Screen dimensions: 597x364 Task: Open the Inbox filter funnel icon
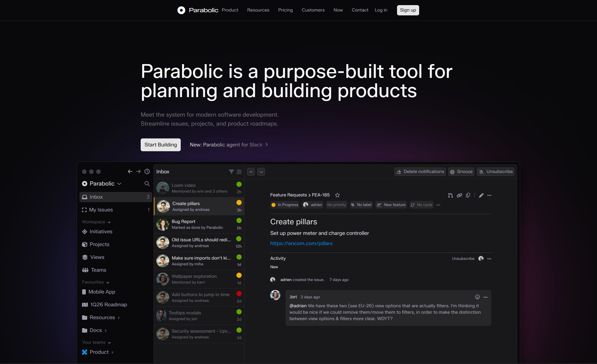pyautogui.click(x=231, y=172)
